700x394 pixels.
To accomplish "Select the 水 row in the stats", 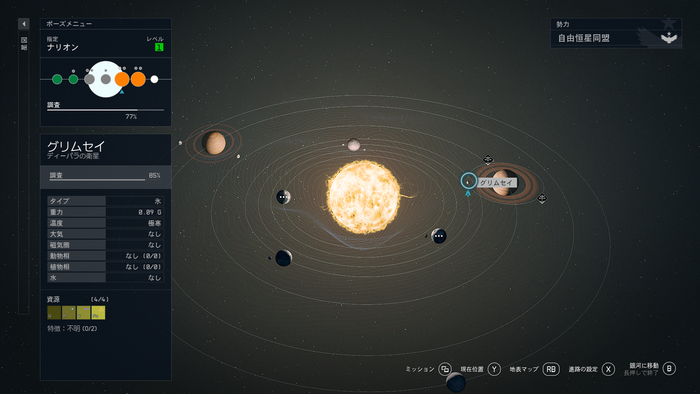I will (x=105, y=278).
